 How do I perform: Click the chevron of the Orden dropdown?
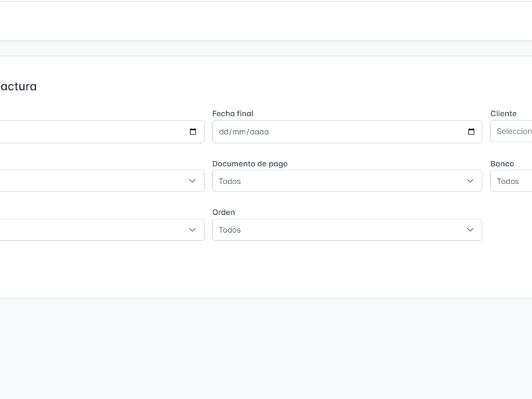click(470, 230)
